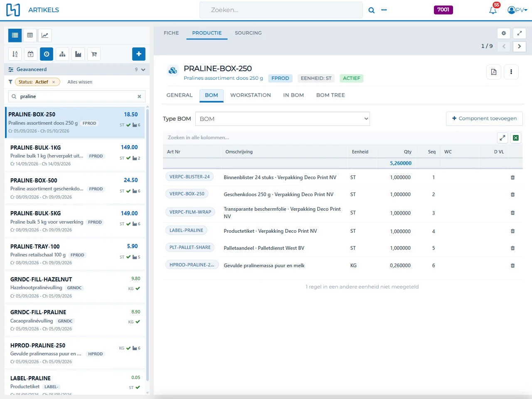Open the list view icon
Viewport: 532px width, 399px height.
15,35
